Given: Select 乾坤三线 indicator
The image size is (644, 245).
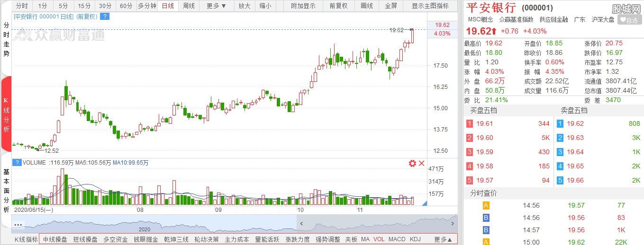Looking at the screenshot, I should tap(176, 239).
